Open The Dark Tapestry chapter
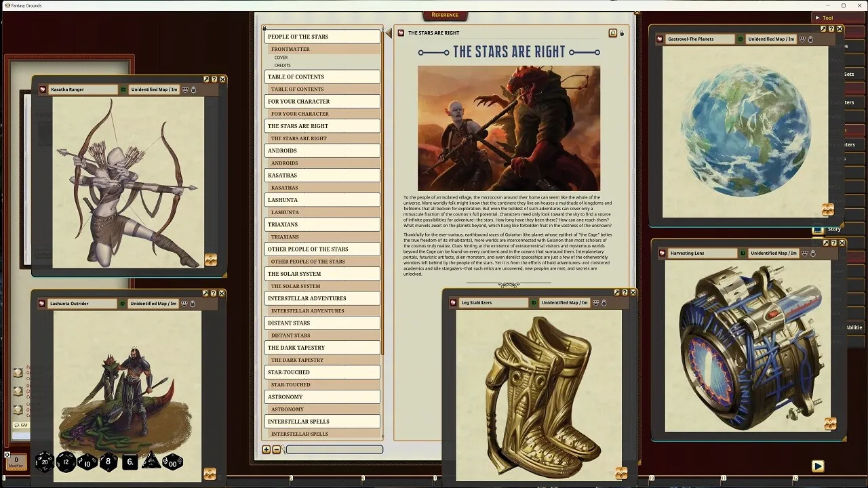Image resolution: width=868 pixels, height=488 pixels. [x=322, y=348]
